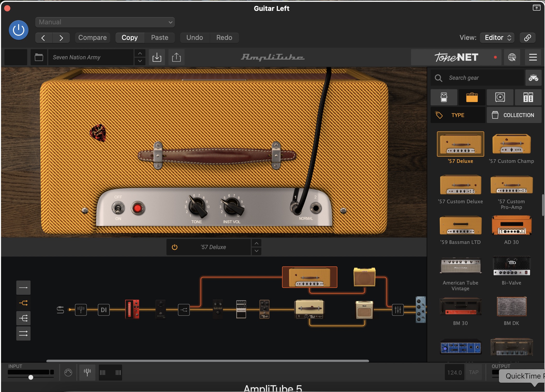Screen dimensions: 545x392
Task: Click the Copy button
Action: pyautogui.click(x=130, y=38)
